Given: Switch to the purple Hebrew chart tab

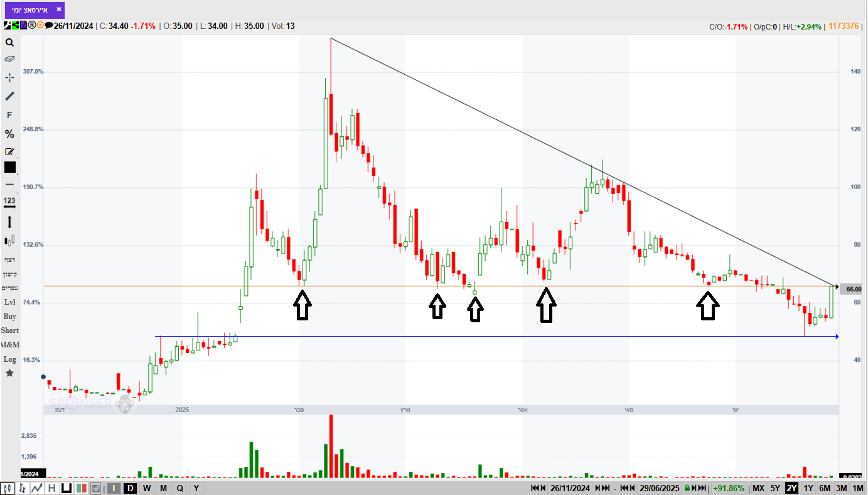Looking at the screenshot, I should pyautogui.click(x=35, y=9).
